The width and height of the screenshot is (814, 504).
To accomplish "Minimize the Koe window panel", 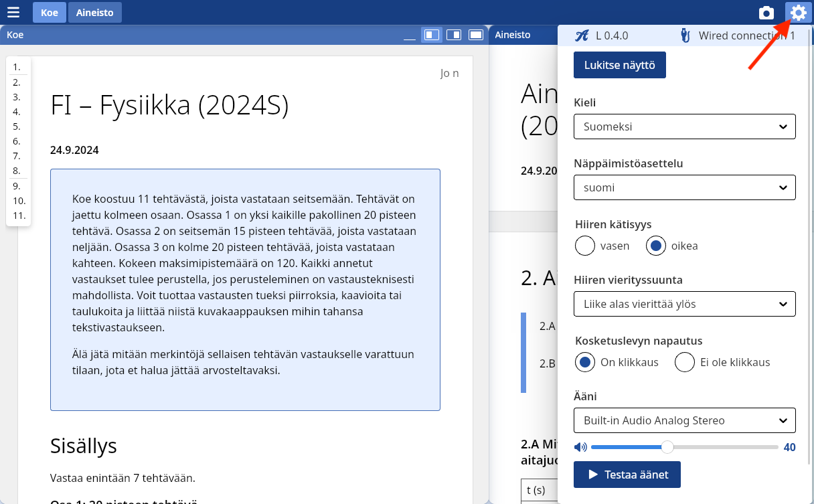I will (x=410, y=35).
